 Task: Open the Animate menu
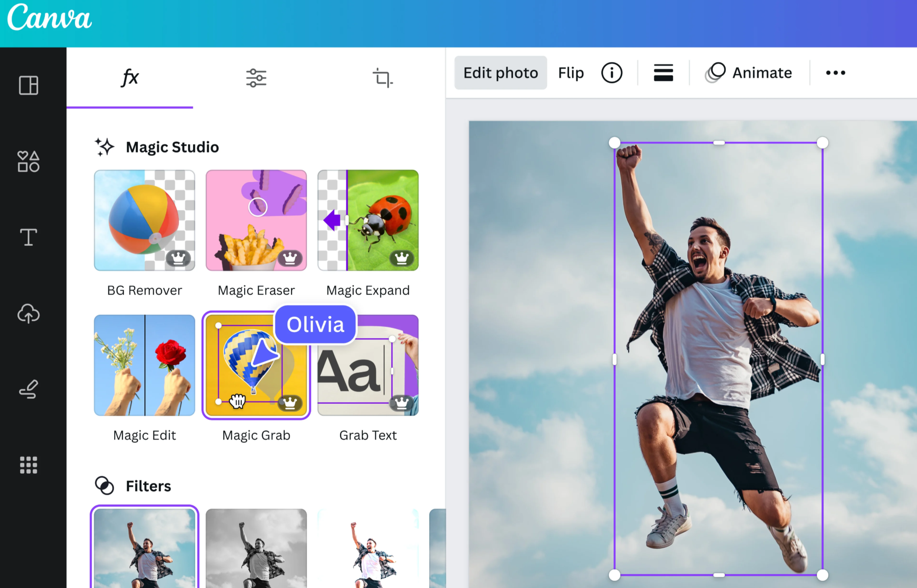point(750,72)
